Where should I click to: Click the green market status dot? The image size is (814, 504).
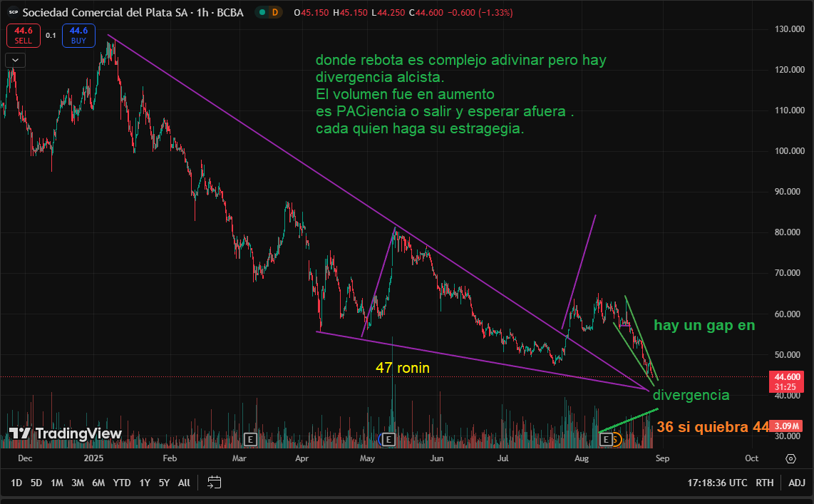coord(262,12)
